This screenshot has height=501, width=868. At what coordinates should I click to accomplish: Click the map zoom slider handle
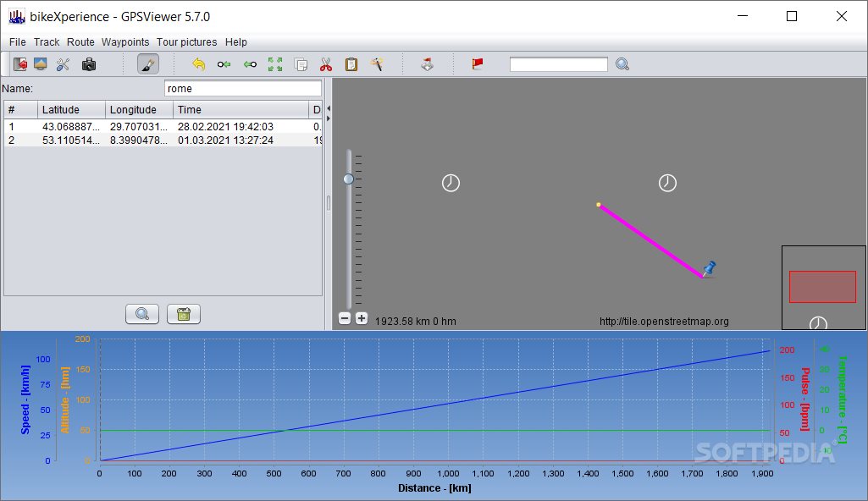point(348,179)
